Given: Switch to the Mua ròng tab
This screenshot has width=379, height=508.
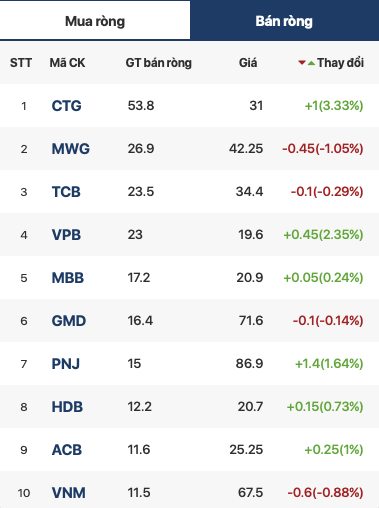Looking at the screenshot, I should (x=95, y=21).
